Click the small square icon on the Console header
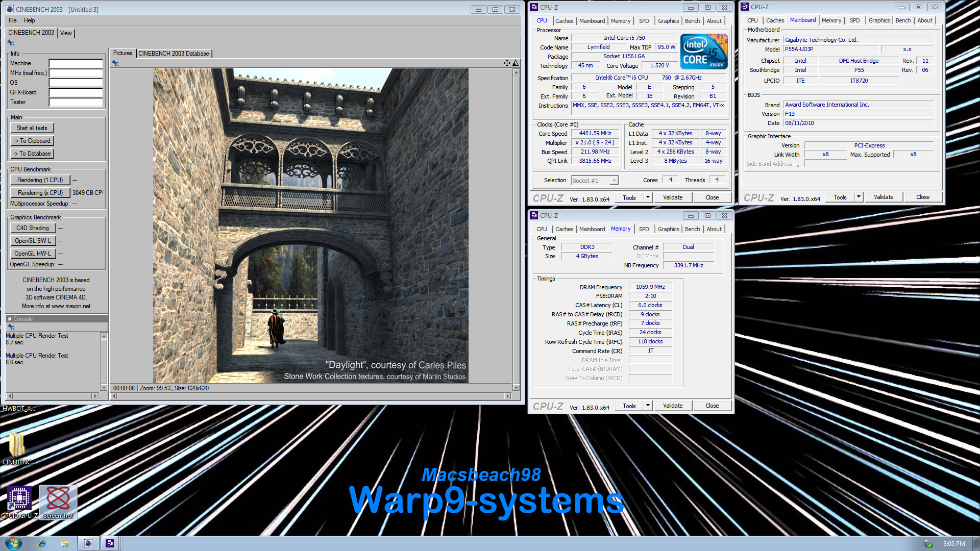 pyautogui.click(x=9, y=319)
